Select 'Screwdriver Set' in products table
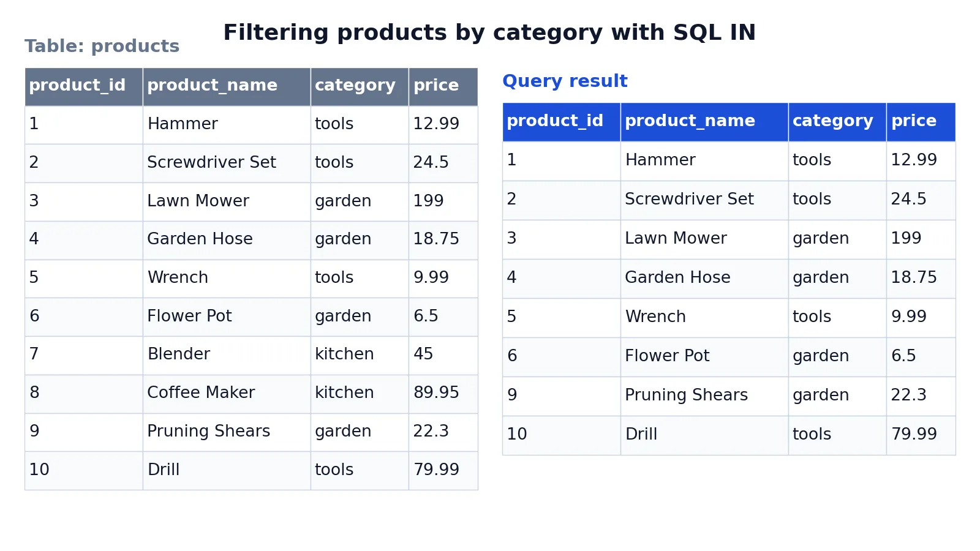The image size is (980, 551). pos(227,163)
